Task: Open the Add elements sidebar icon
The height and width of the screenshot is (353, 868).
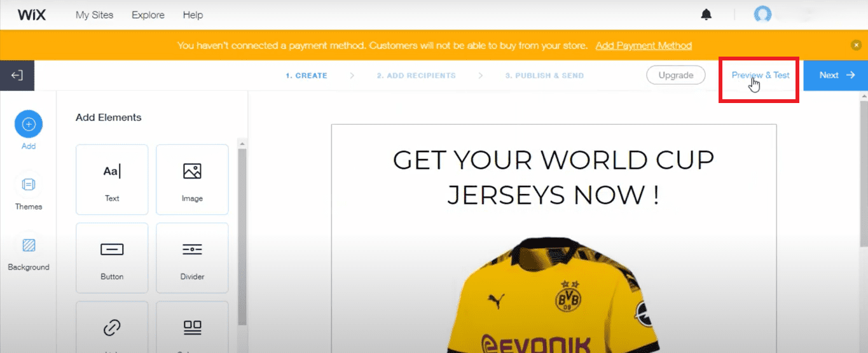Action: coord(29,125)
